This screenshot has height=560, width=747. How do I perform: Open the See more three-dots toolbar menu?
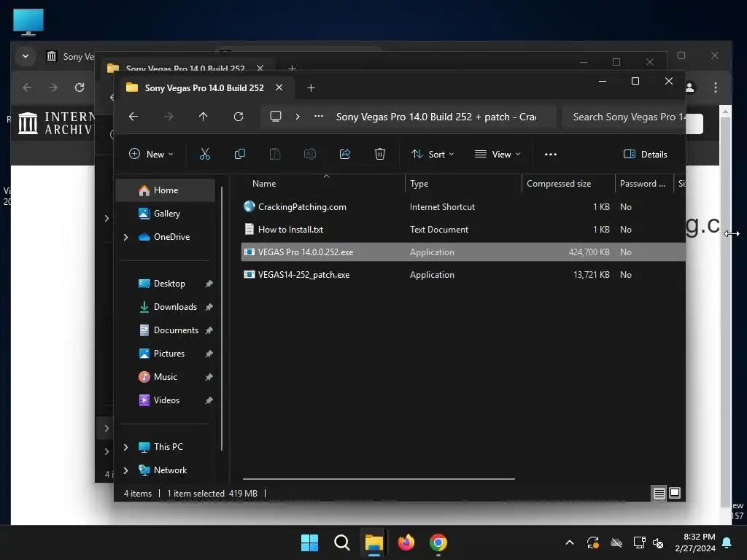551,155
